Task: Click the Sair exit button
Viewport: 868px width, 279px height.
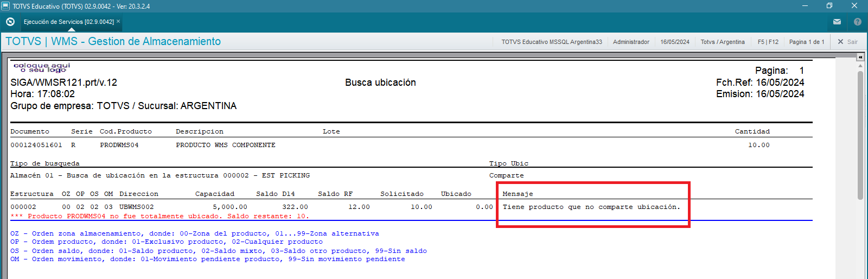Action: 848,42
